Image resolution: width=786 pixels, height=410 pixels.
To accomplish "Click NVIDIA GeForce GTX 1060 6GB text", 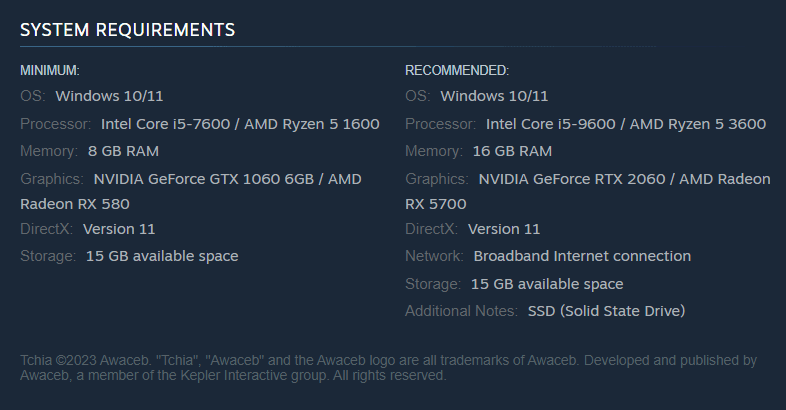I will tap(204, 179).
